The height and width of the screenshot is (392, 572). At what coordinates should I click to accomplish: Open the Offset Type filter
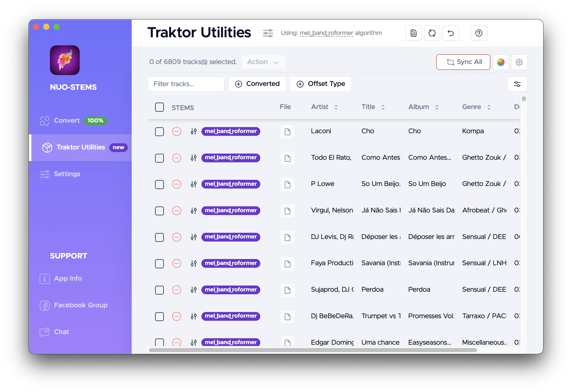tap(321, 84)
